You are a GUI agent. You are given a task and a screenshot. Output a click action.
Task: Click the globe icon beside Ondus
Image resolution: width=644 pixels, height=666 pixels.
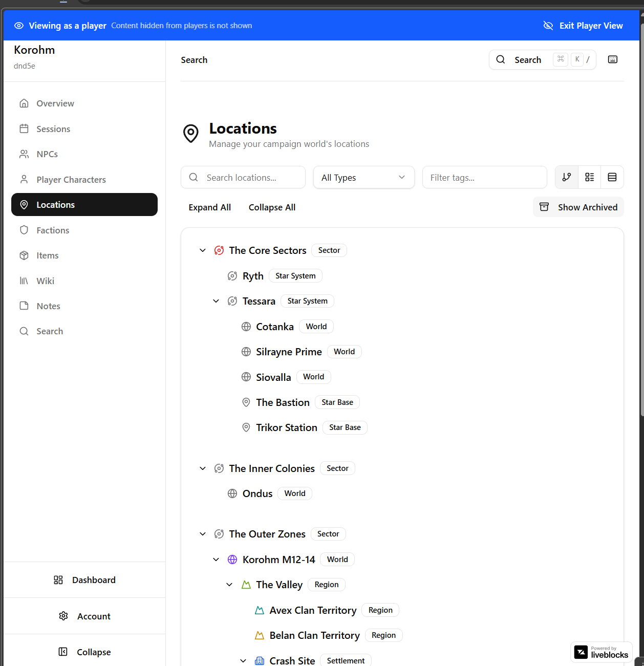point(232,493)
